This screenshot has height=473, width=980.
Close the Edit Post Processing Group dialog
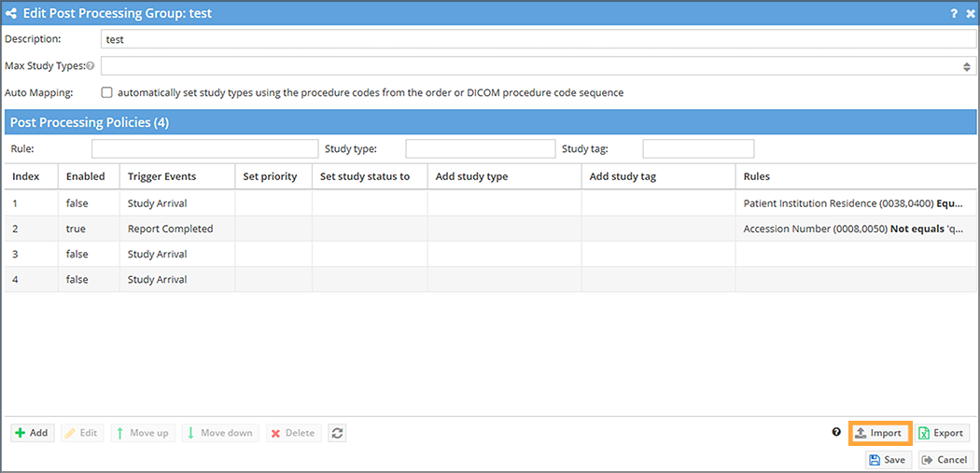click(x=970, y=14)
